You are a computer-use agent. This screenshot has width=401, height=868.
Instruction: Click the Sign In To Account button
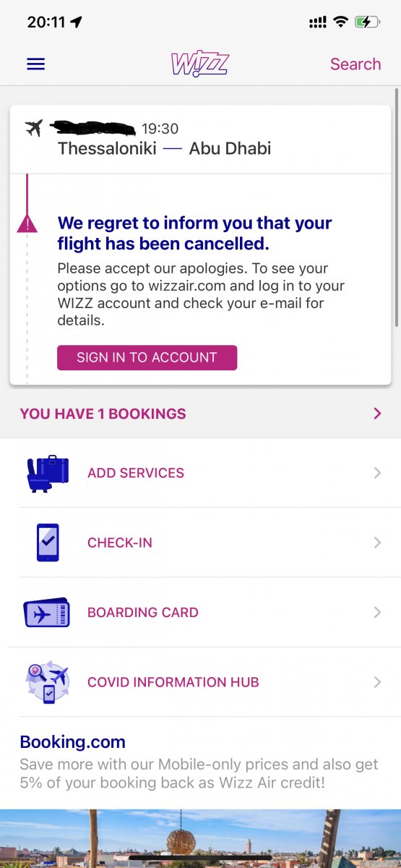point(147,357)
